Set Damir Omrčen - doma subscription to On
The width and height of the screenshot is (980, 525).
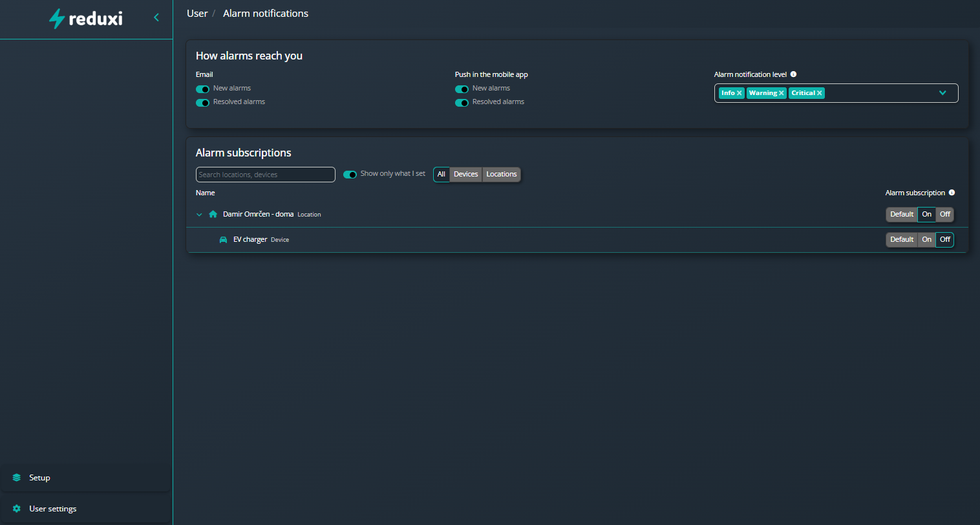pos(927,214)
